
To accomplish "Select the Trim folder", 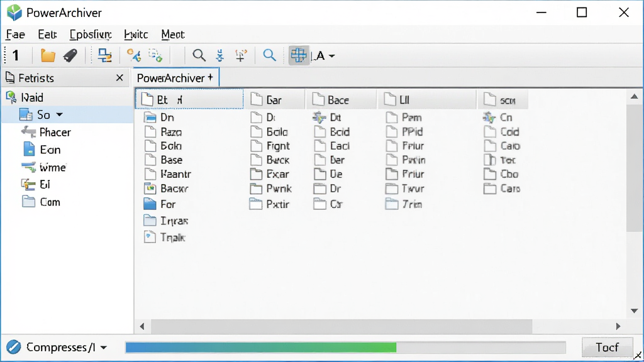I will coord(404,204).
